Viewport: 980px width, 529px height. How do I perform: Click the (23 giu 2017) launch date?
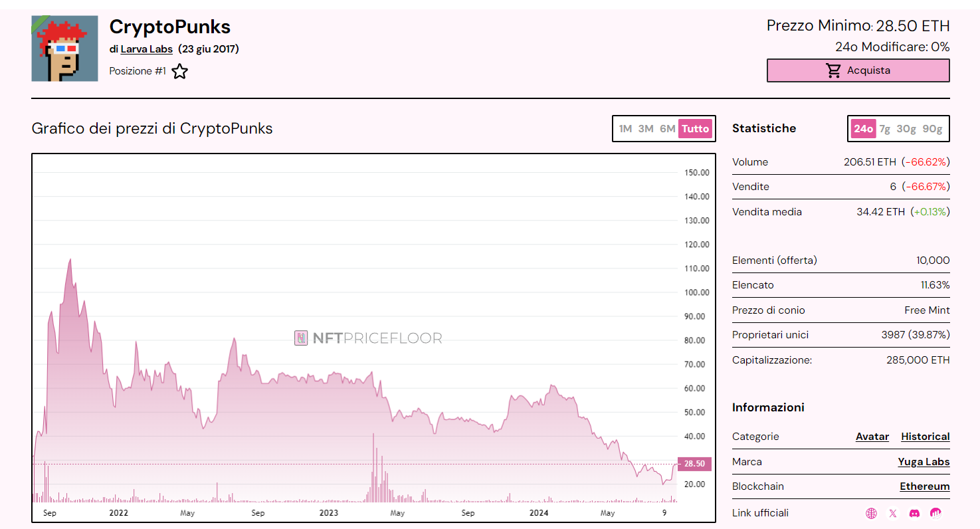click(x=209, y=49)
